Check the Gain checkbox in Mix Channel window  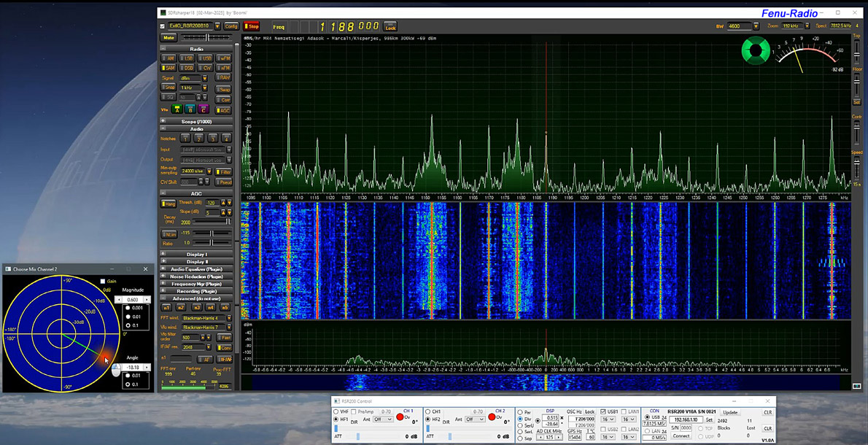coord(102,281)
